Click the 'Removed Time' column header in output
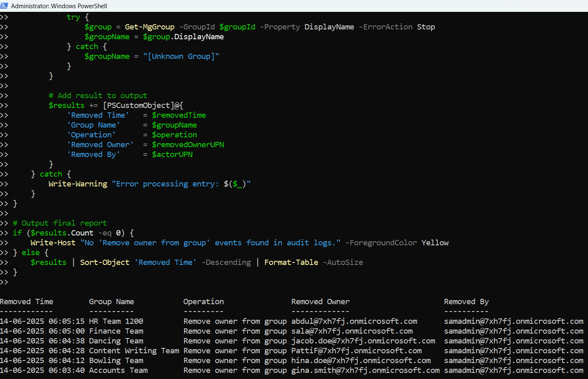Viewport: 588px width, 379px height. pyautogui.click(x=27, y=302)
